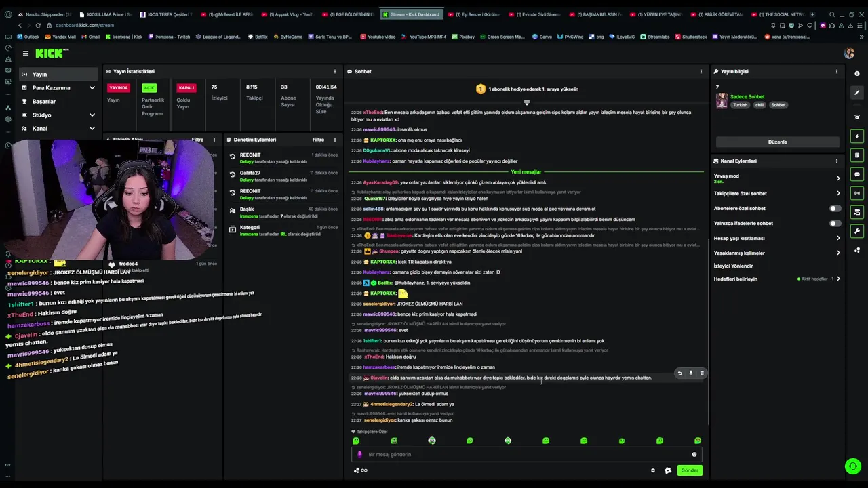Open Yayın İstatistikleri three-dot menu
This screenshot has width=868, height=488.
point(334,71)
